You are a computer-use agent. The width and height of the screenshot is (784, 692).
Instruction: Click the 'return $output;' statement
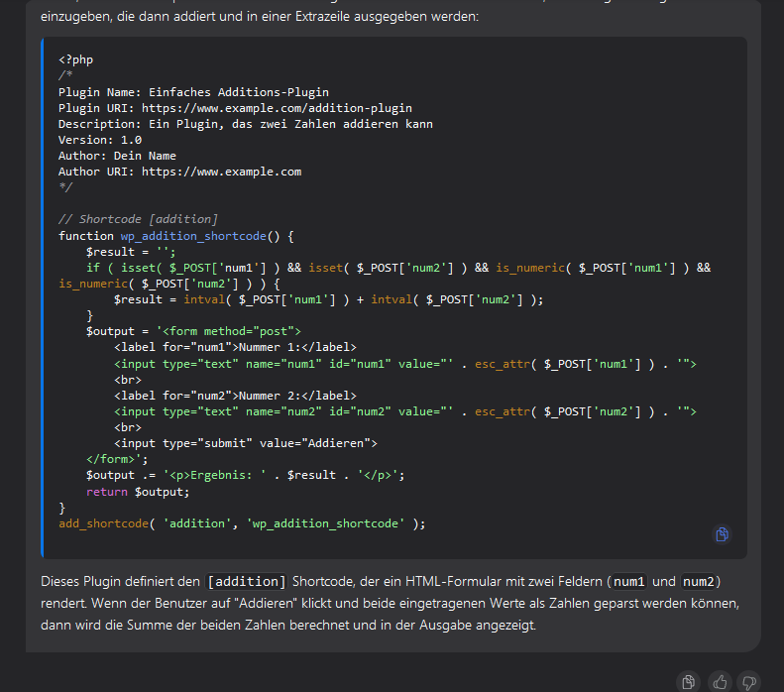click(x=137, y=492)
